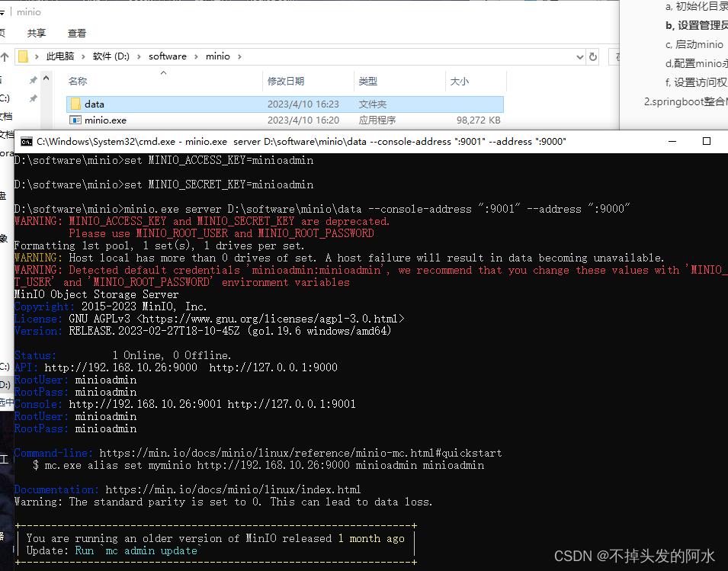Select the data folder name
This screenshot has width=728, height=571.
coord(95,104)
